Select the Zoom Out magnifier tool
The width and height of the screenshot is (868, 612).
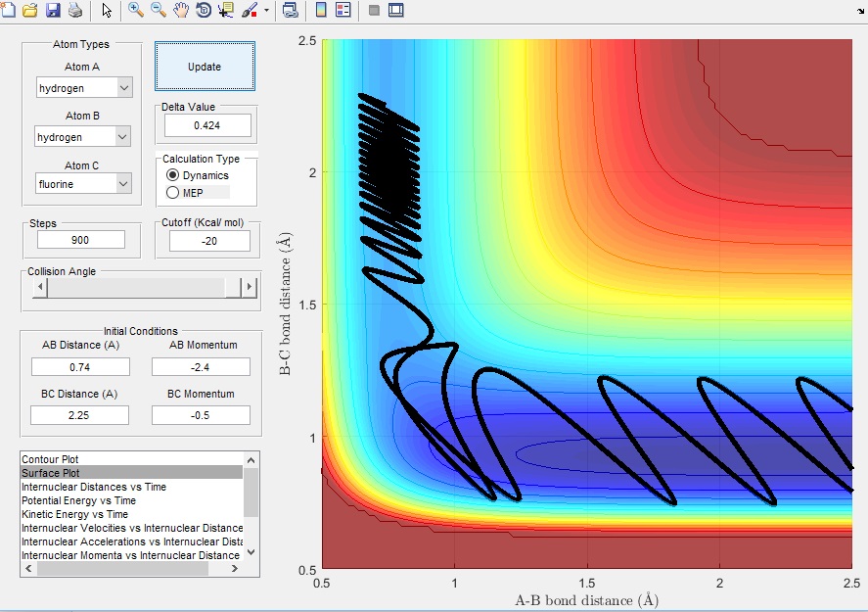point(159,10)
